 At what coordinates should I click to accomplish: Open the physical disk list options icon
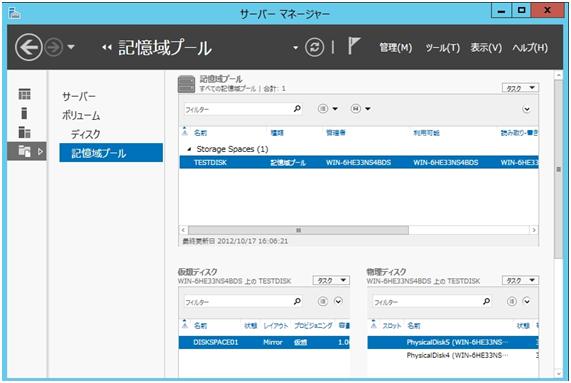(512, 301)
